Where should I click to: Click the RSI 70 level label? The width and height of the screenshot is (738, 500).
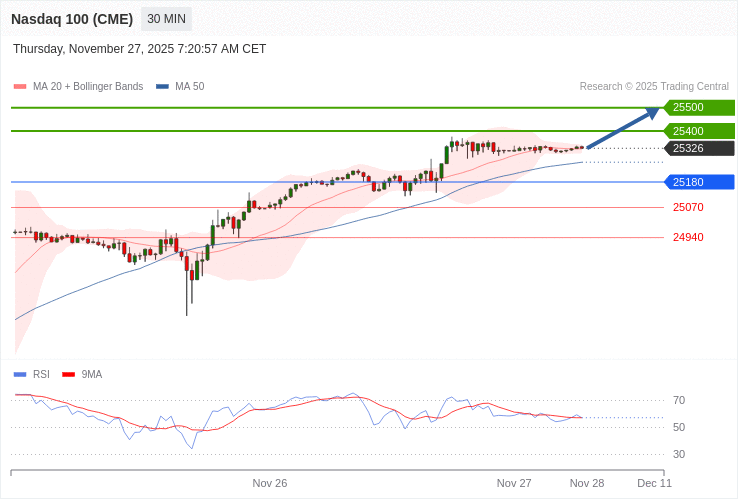pos(679,401)
